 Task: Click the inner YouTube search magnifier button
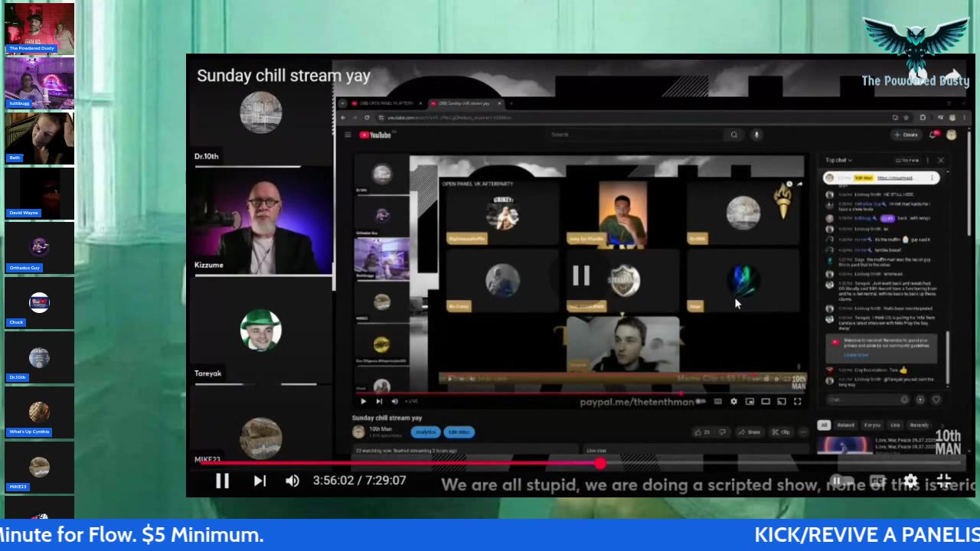(733, 135)
